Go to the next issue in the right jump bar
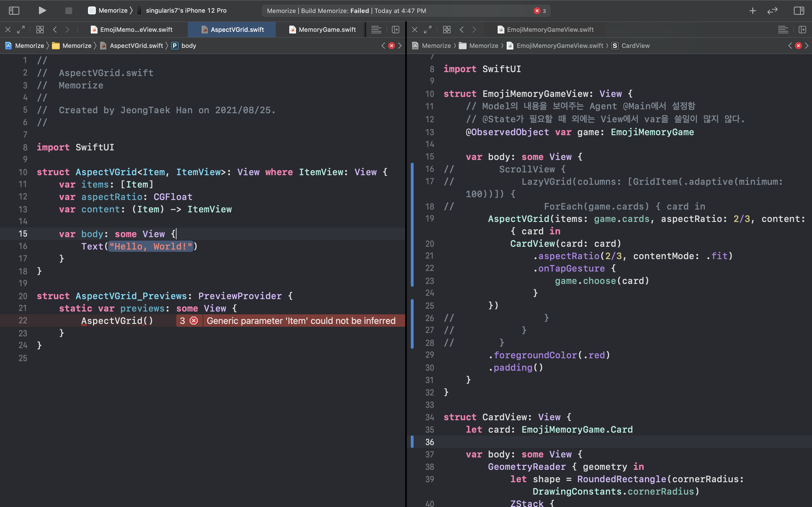The height and width of the screenshot is (507, 812). click(807, 46)
